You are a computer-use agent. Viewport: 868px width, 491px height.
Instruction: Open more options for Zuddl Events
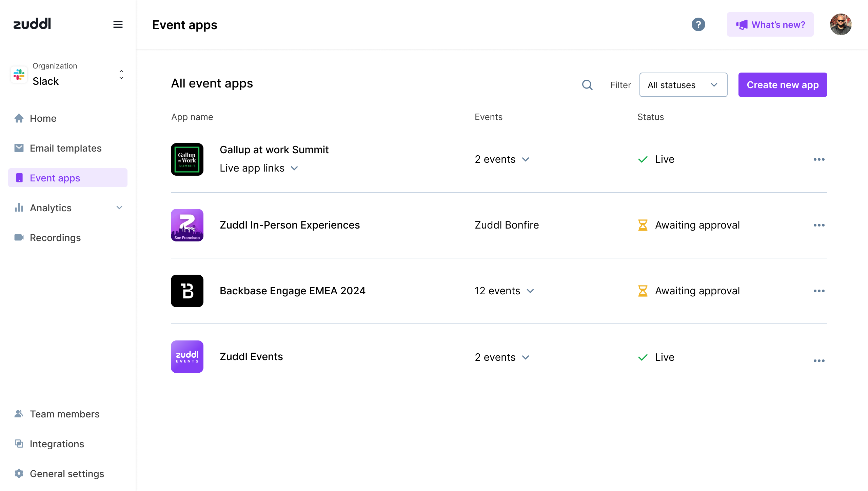click(819, 361)
